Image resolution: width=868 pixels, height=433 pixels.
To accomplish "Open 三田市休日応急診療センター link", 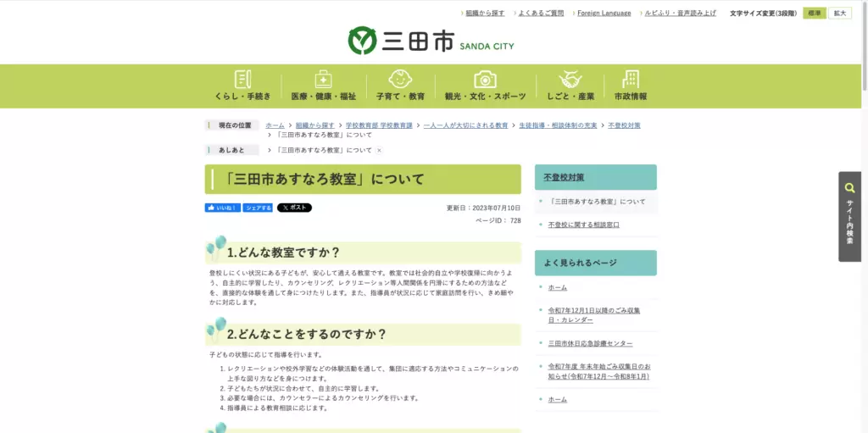I will coord(590,344).
